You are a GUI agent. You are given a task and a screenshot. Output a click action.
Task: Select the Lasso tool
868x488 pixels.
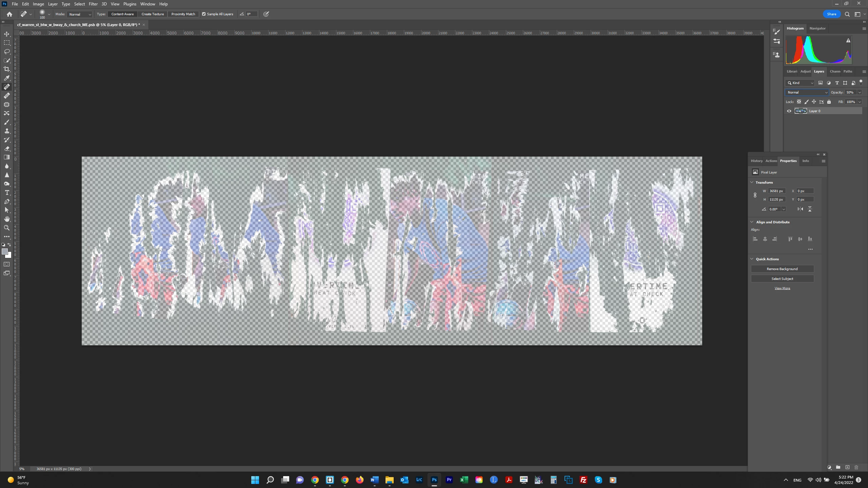[x=7, y=52]
